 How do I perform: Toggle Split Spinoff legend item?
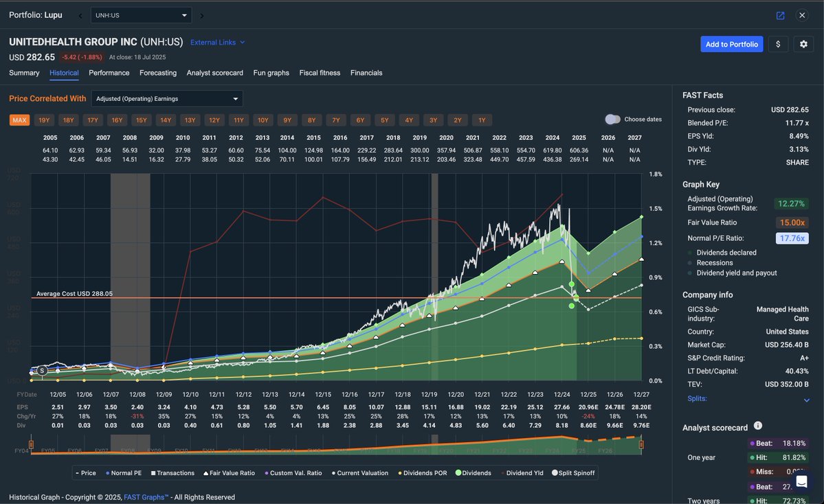[572, 473]
